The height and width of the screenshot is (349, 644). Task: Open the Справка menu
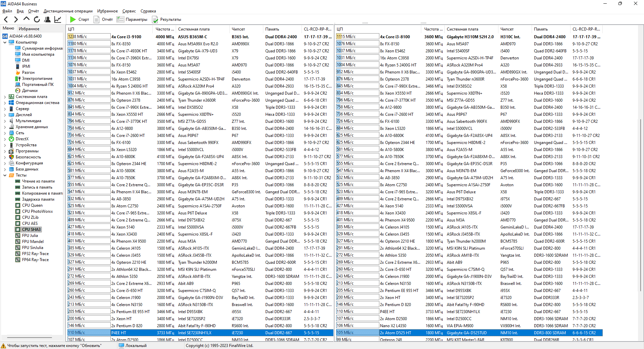[x=148, y=11]
